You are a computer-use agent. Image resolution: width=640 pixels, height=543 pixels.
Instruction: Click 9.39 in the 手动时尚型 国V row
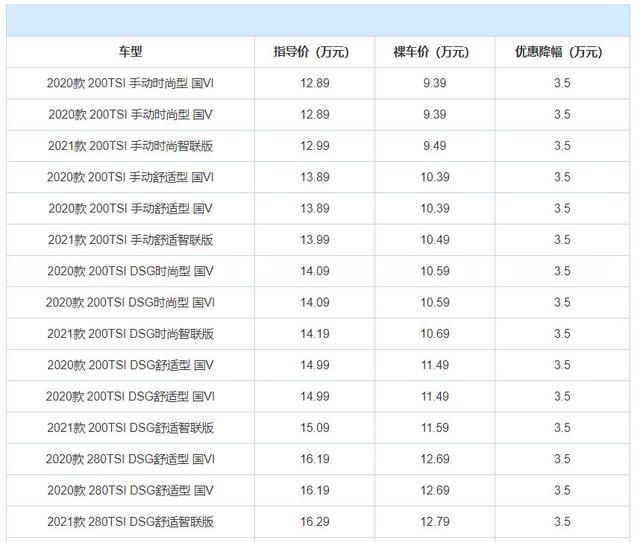[x=435, y=115]
